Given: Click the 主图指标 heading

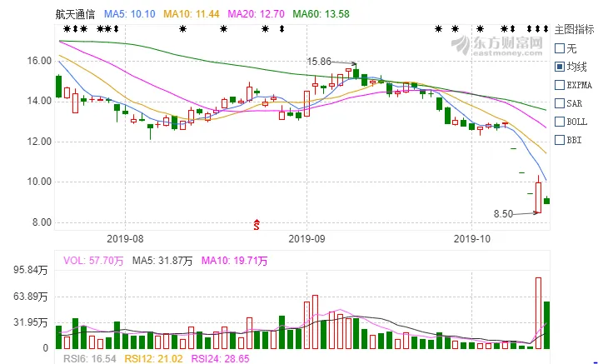Looking at the screenshot, I should tap(575, 29).
